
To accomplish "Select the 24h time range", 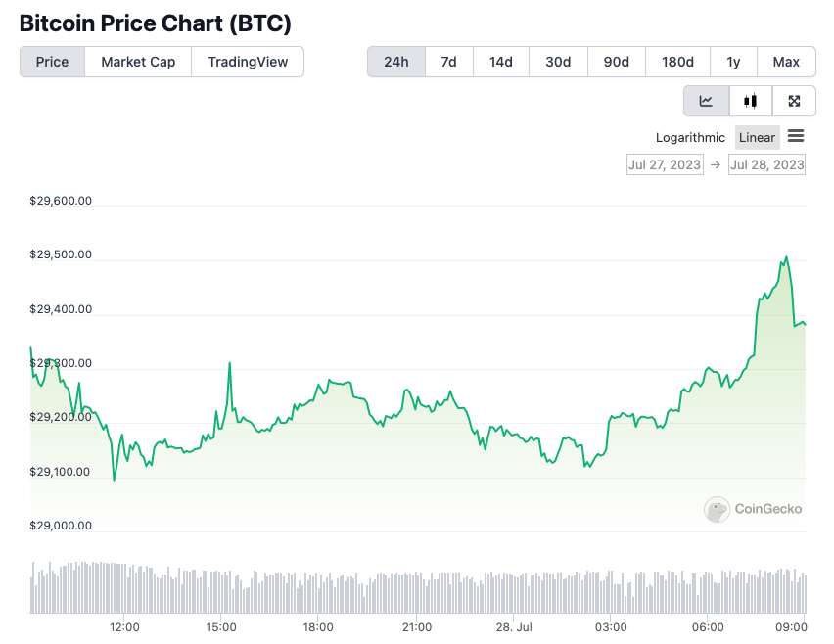I will [396, 62].
